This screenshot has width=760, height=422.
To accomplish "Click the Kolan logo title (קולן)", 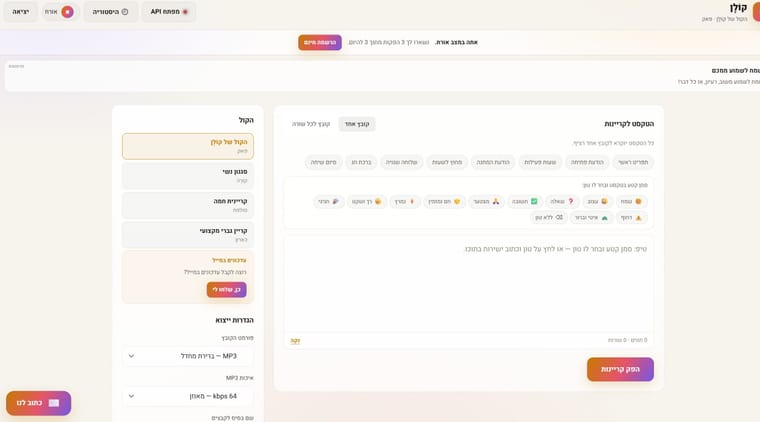I will [738, 8].
